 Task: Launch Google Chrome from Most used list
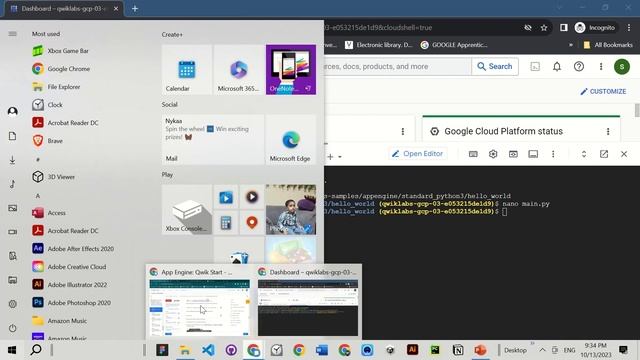tap(61, 69)
